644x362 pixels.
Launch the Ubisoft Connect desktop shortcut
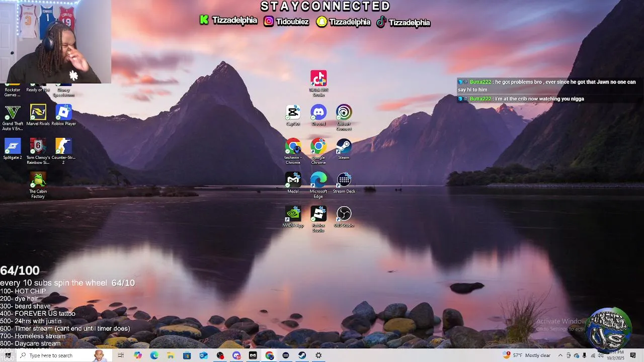pyautogui.click(x=344, y=118)
